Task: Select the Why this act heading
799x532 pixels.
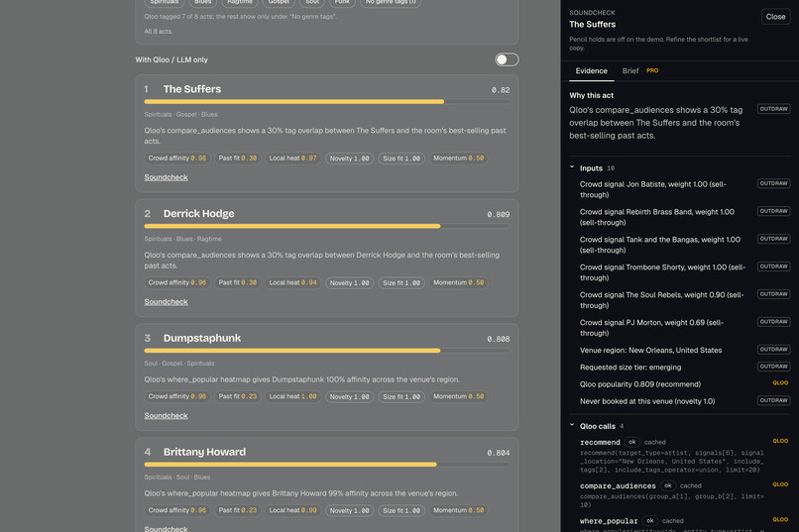Action: coord(591,95)
